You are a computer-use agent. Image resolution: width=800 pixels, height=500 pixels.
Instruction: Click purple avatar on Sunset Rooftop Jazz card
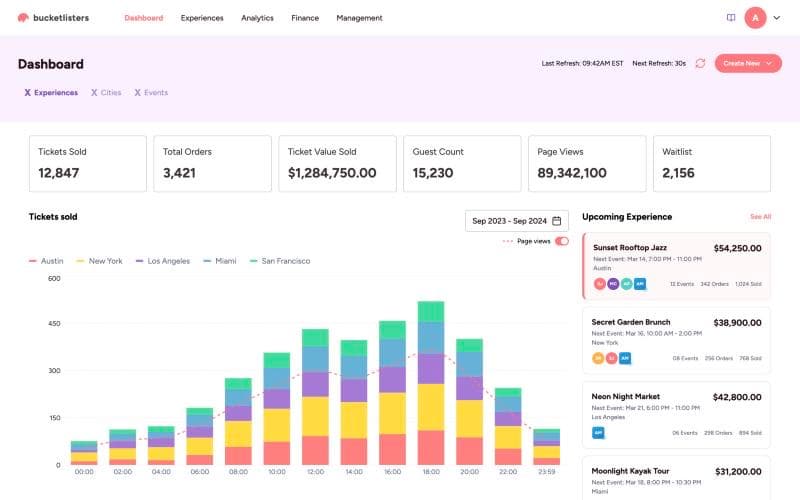point(613,284)
